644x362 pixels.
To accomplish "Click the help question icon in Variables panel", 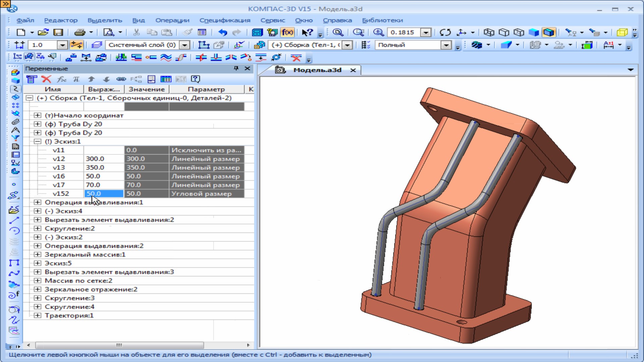I will click(x=195, y=79).
